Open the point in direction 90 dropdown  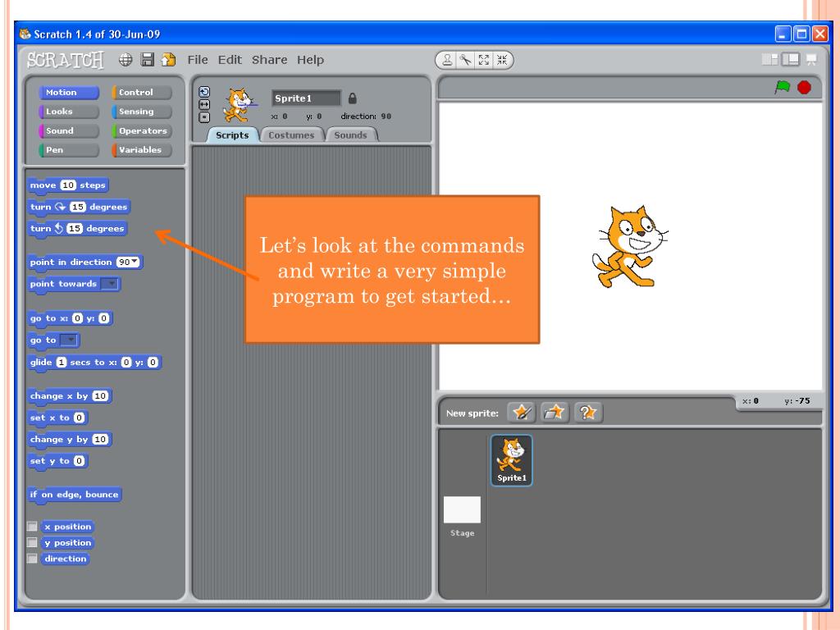click(x=135, y=262)
